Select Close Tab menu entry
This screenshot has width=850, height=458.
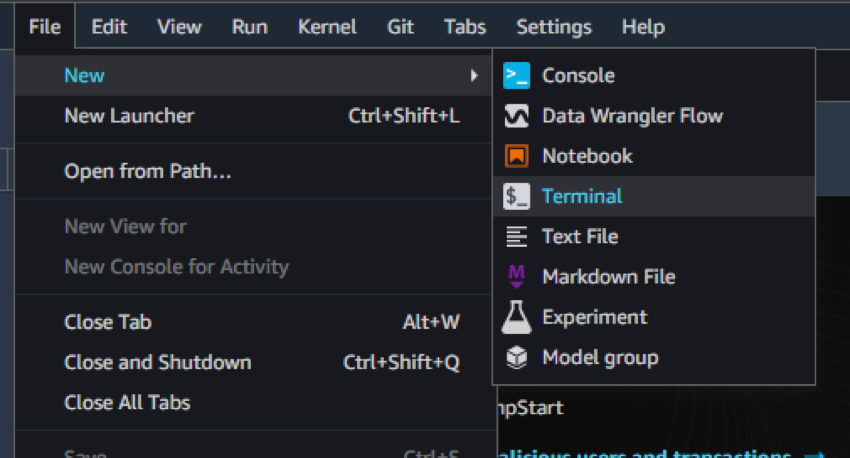point(108,322)
